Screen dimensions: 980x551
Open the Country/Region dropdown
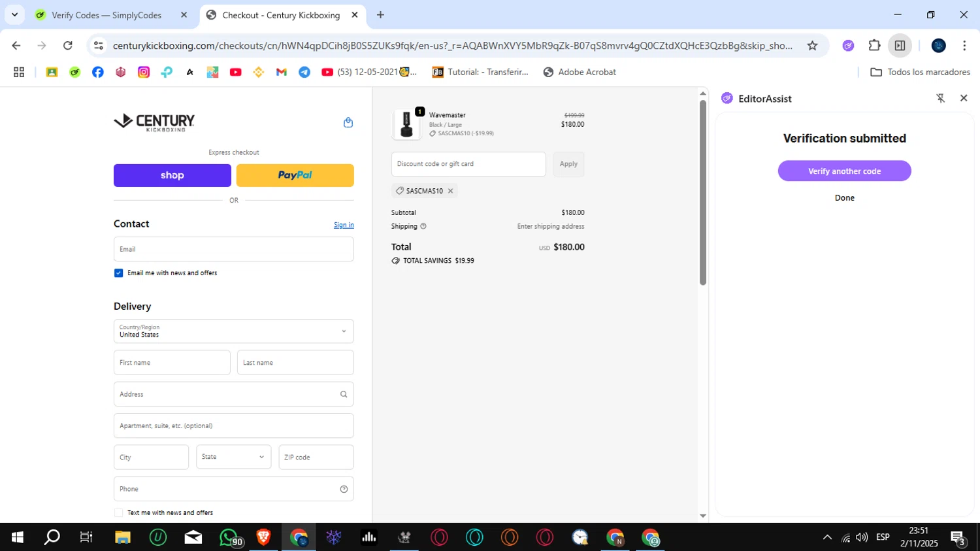pyautogui.click(x=234, y=331)
